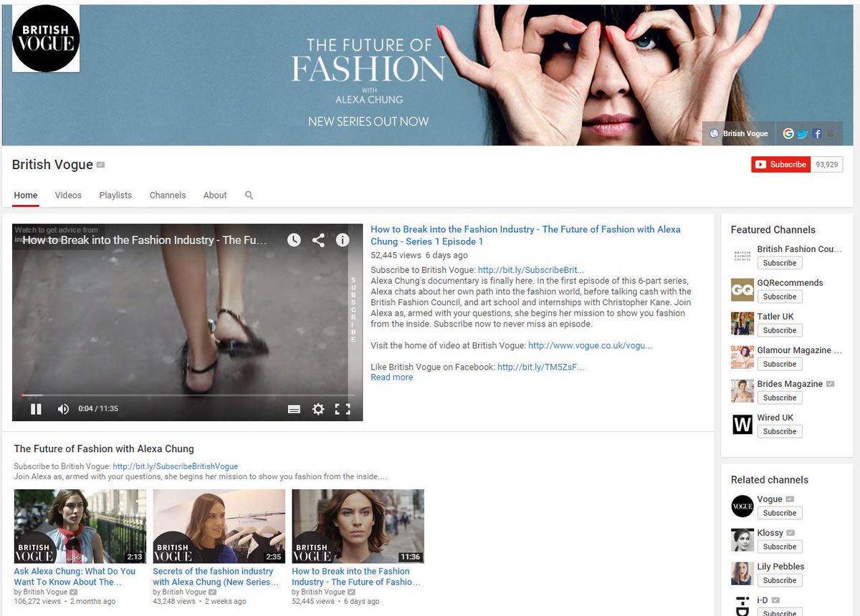Open Secrets of the fashion industry title
860x616 pixels.
[216, 577]
